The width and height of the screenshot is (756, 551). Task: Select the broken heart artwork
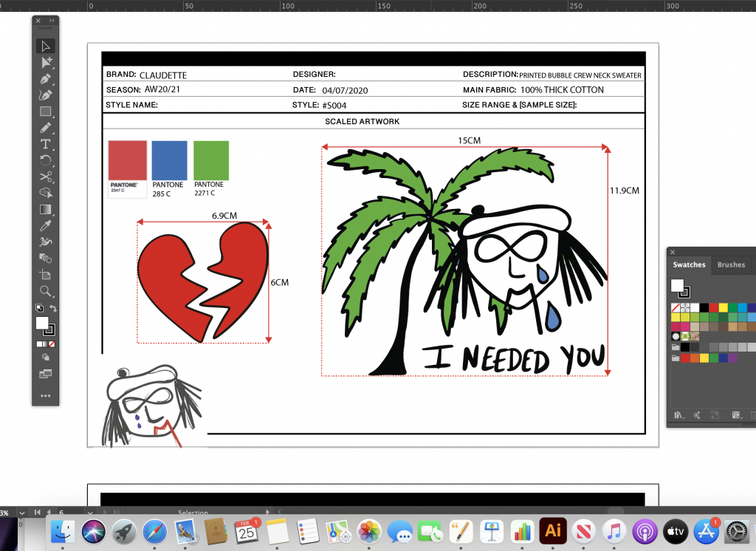point(202,282)
